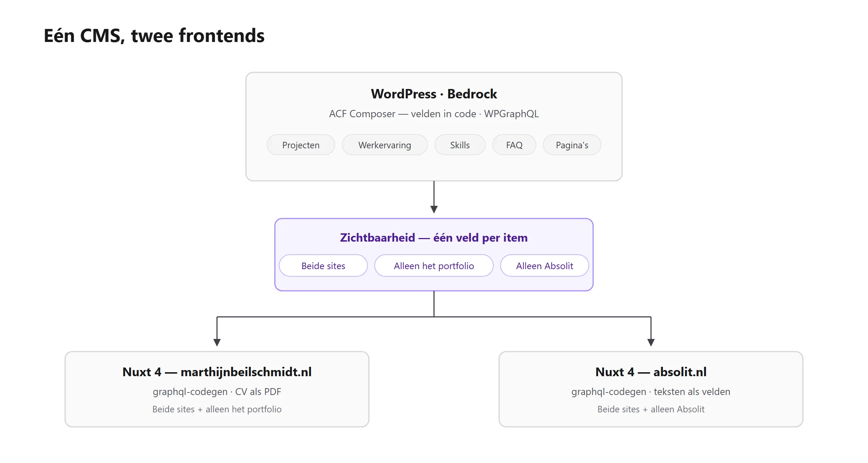Click Beide sites + alleen het portfolio text
868x463 pixels.
coord(217,409)
